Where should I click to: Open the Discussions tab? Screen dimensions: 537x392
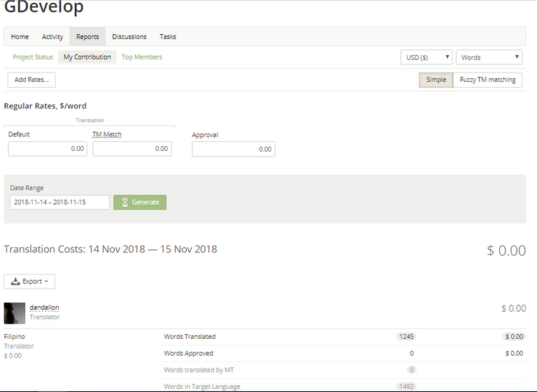[x=129, y=36]
